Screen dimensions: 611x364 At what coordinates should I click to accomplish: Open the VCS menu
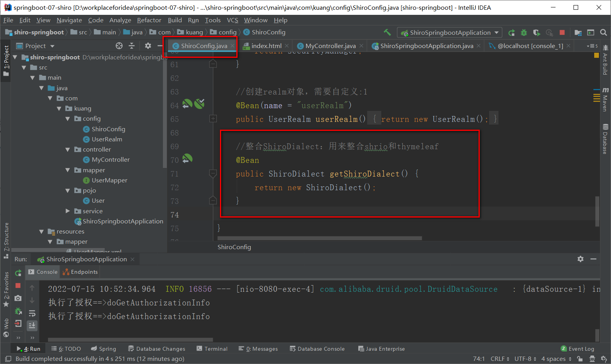coord(232,20)
